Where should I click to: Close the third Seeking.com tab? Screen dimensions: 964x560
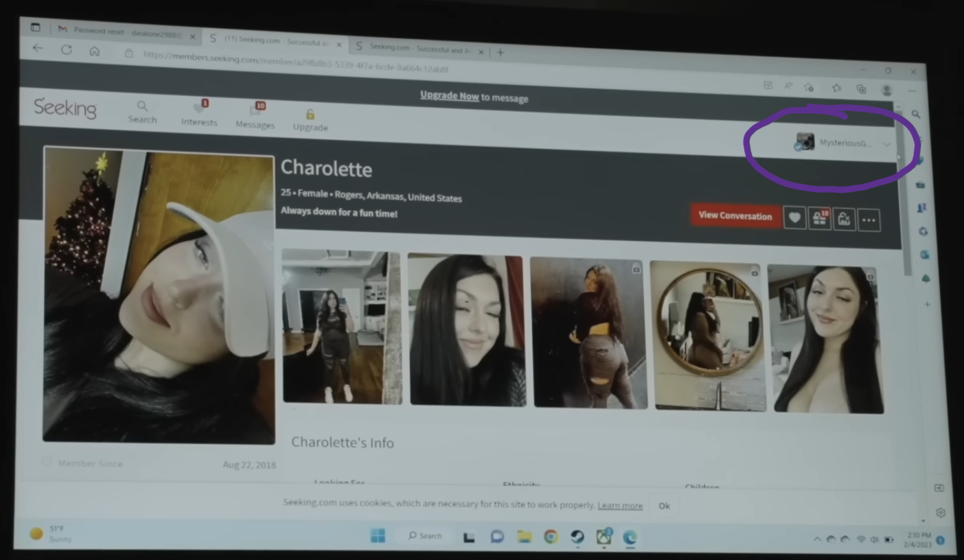pyautogui.click(x=481, y=51)
